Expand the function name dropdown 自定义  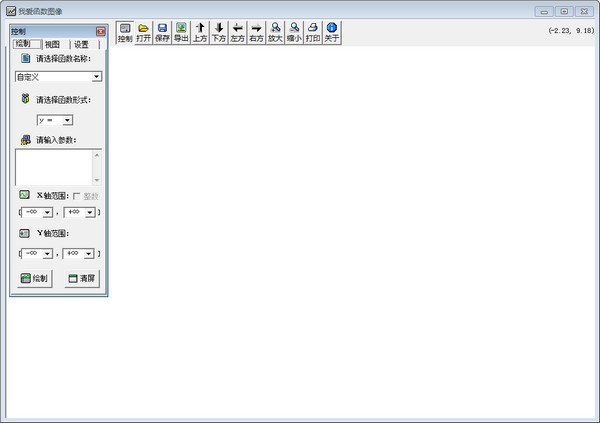(96, 76)
